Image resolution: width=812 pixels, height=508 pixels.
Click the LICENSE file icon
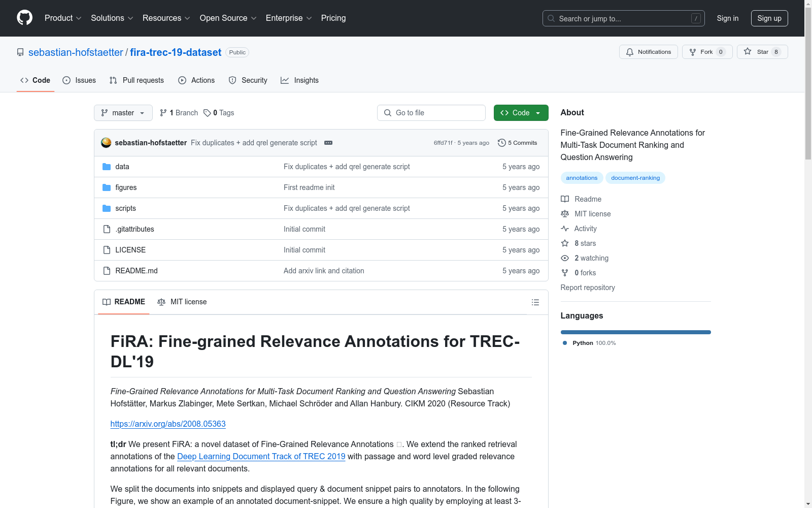107,250
